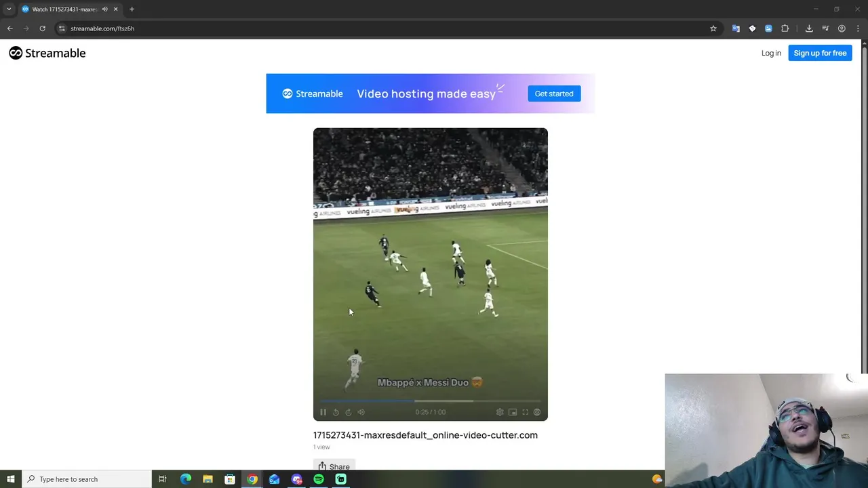Seek on the video progress bar
868x488 pixels.
430,401
